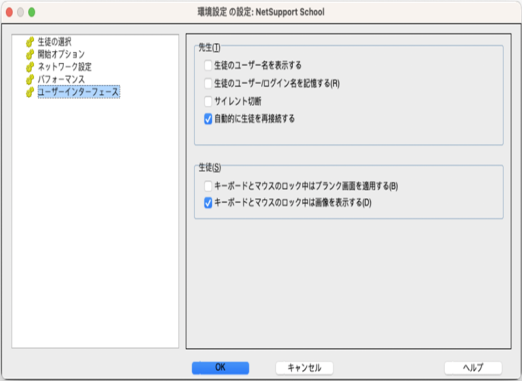
Task: Toggle the サイレント切断 checkbox
Action: [x=208, y=101]
